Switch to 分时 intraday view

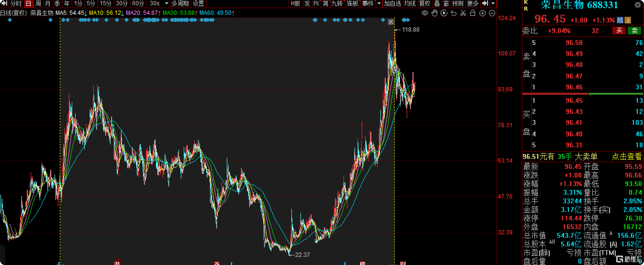point(16,4)
